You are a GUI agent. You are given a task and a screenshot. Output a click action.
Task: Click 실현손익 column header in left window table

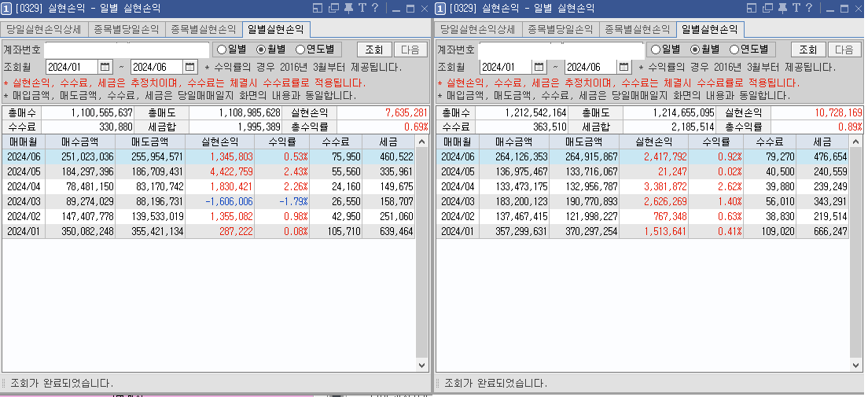click(220, 142)
